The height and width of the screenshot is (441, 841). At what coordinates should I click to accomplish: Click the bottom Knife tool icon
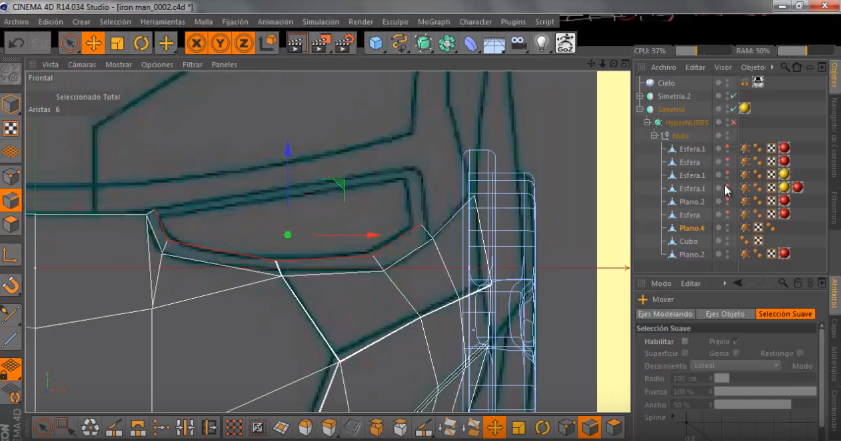tap(114, 428)
